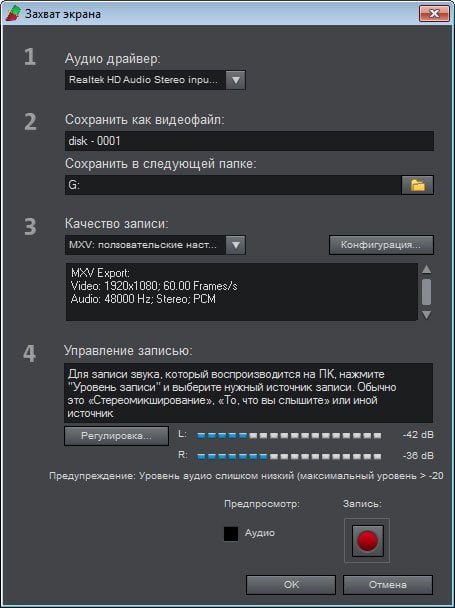
Task: Start recording with the red record button
Action: (367, 541)
